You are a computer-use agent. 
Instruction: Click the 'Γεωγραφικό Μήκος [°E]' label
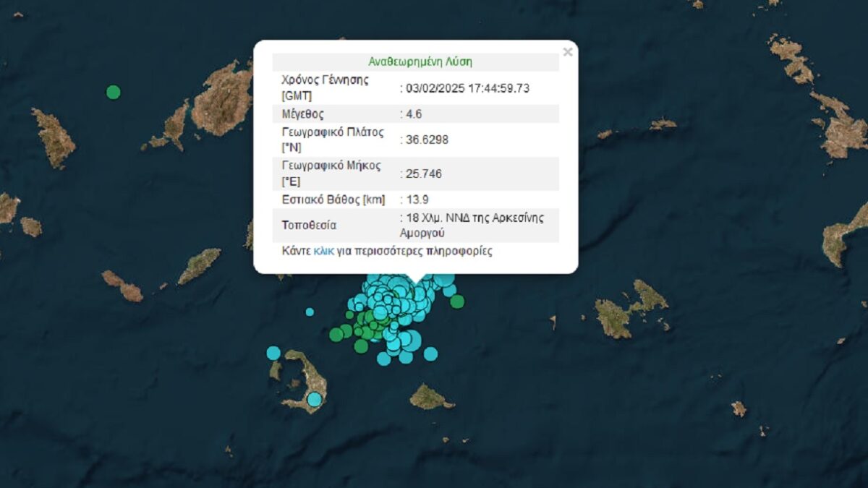point(331,174)
